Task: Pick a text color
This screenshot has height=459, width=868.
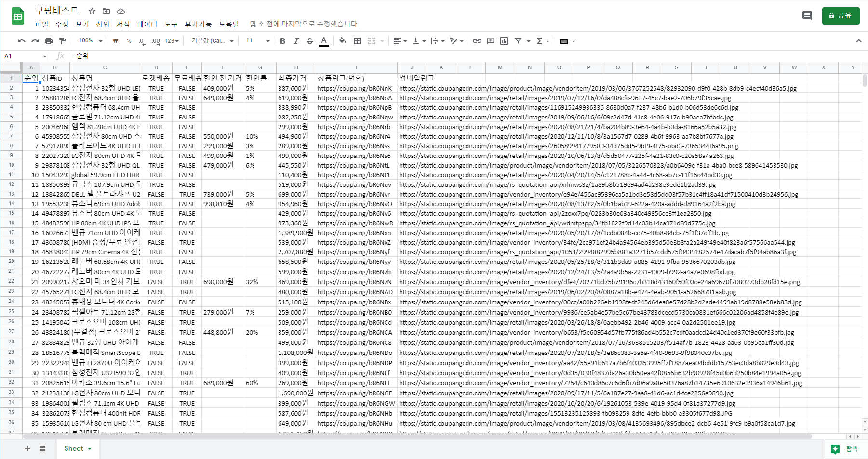Action: click(324, 41)
